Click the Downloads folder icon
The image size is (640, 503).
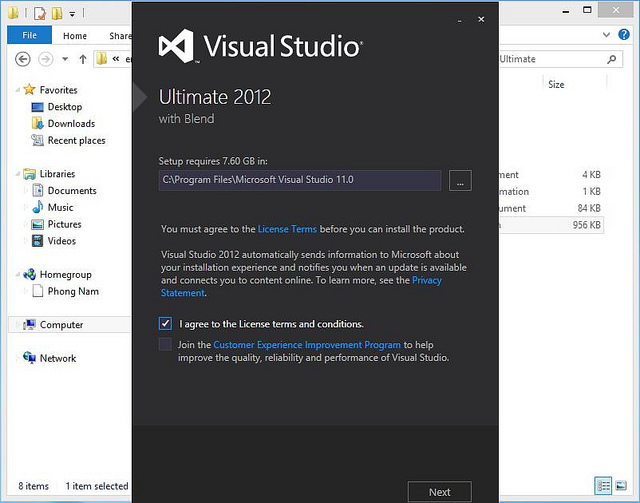[x=37, y=123]
